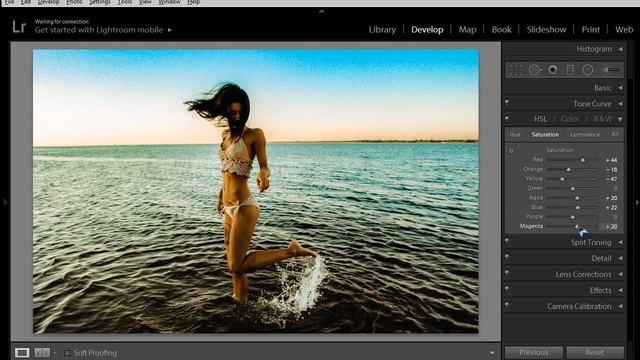Switch to Before/After view icon
The image size is (640, 360).
42,353
